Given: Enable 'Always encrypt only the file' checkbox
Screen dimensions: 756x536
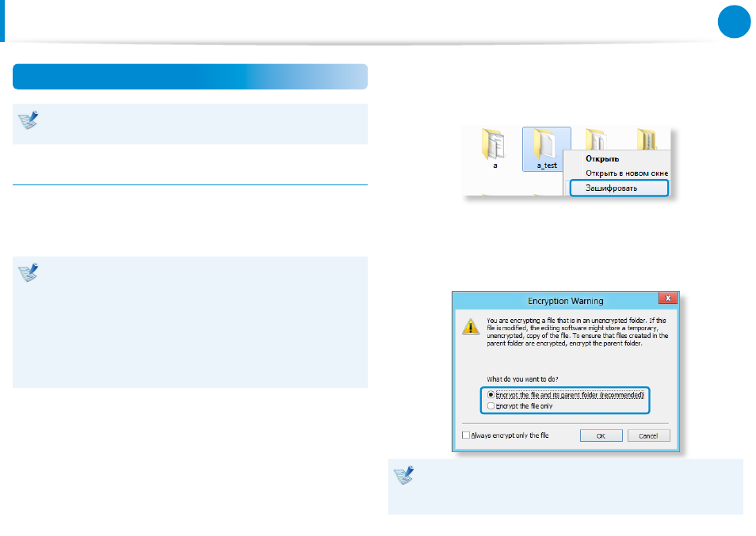Looking at the screenshot, I should (x=466, y=435).
